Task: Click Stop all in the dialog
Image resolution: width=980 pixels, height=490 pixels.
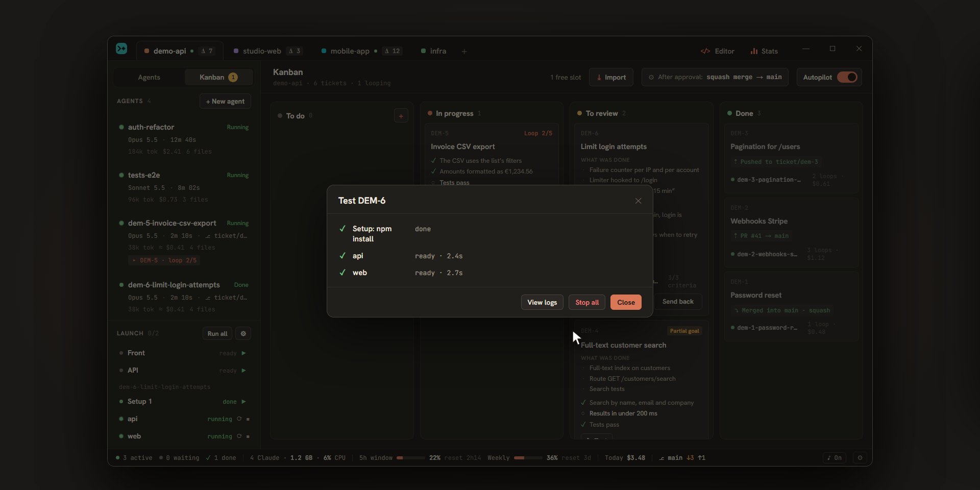Action: point(587,302)
